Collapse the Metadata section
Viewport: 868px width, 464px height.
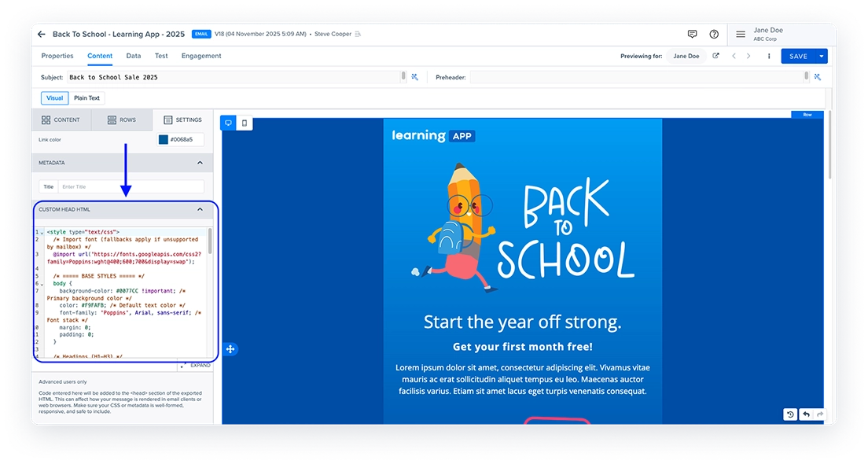click(x=200, y=163)
